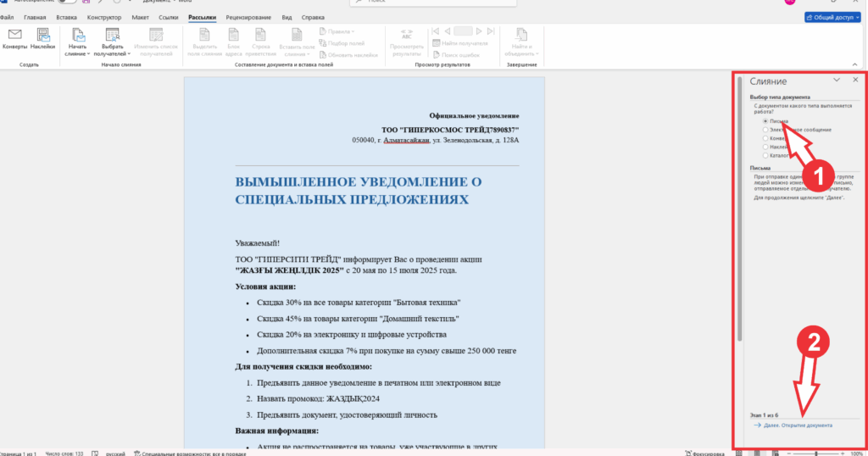Go to next record arrow
Viewport: 868px width, 456px height.
pyautogui.click(x=479, y=31)
